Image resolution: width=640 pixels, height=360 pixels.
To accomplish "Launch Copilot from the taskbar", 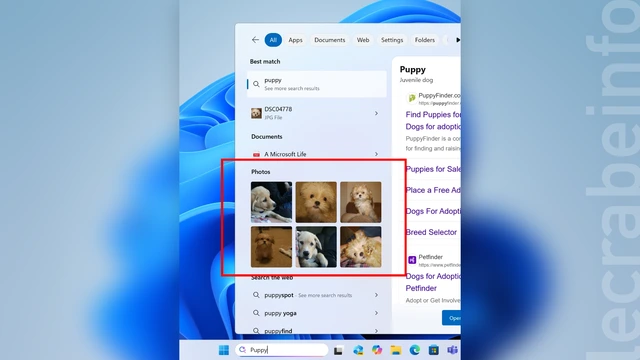I will click(x=376, y=350).
